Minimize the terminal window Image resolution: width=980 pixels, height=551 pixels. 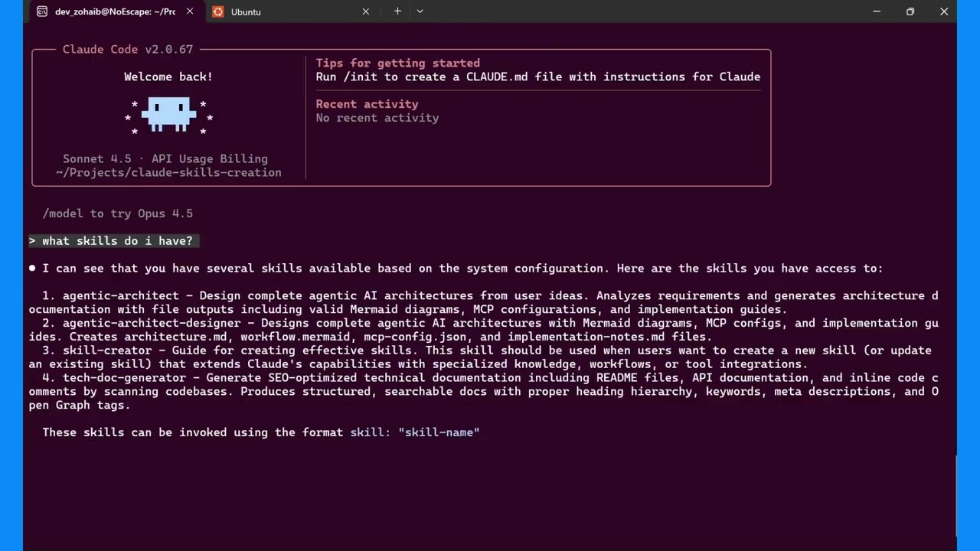pos(877,11)
